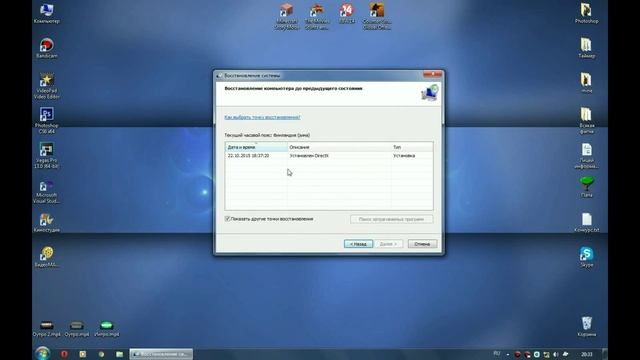
Task: Click the Отмена button
Action: click(422, 244)
